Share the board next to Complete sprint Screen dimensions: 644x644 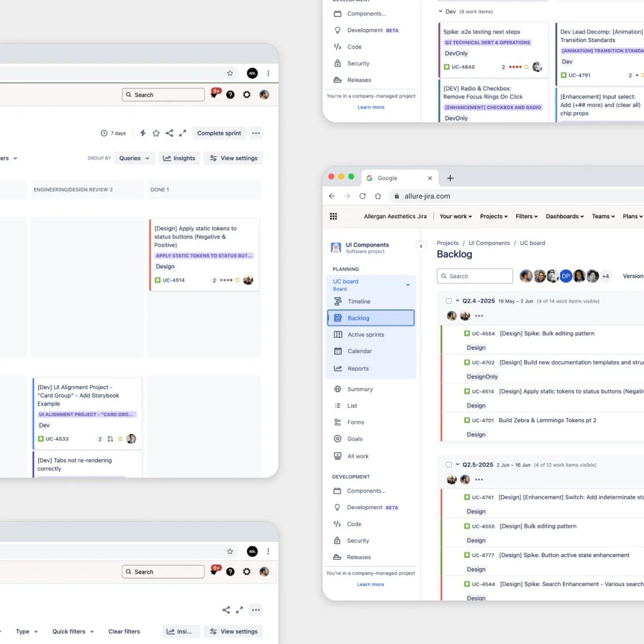(169, 133)
